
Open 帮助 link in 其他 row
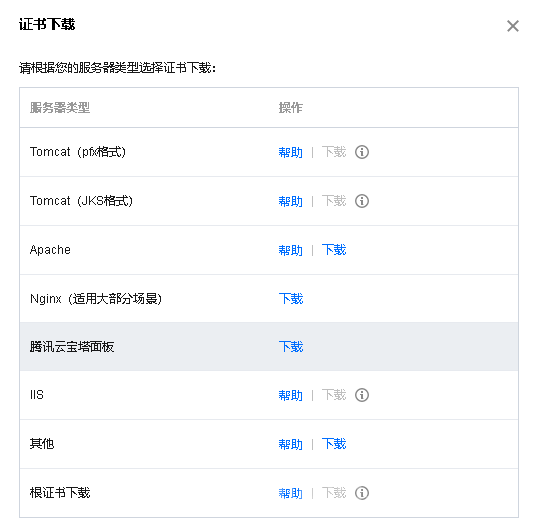click(x=290, y=444)
